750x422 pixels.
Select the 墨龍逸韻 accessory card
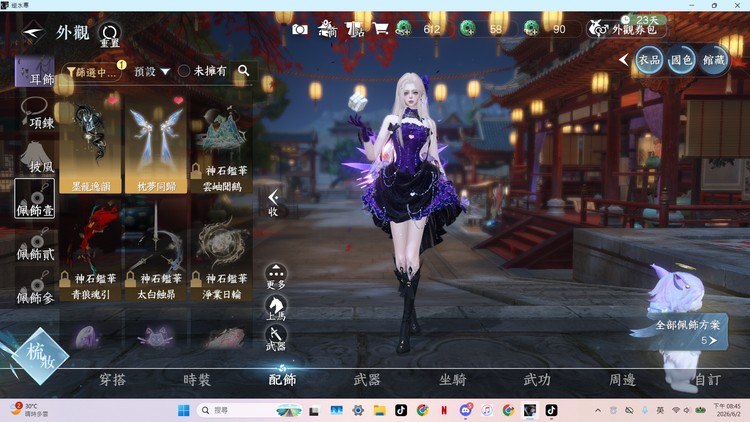[90, 144]
